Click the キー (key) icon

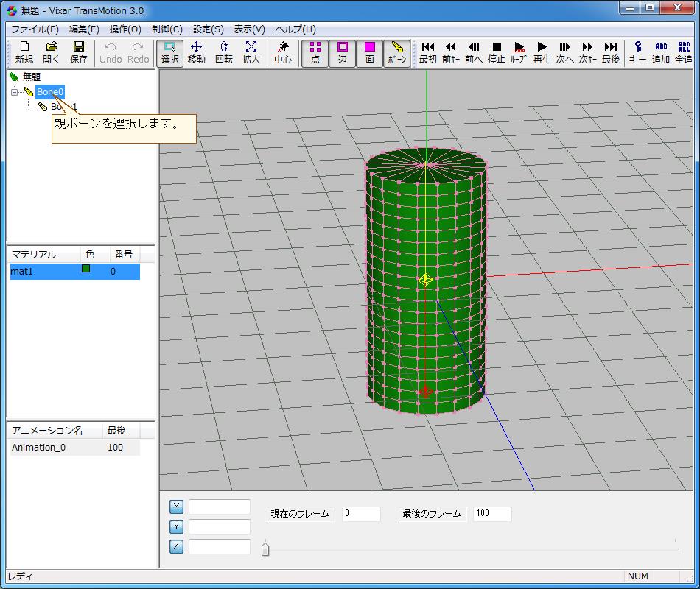pyautogui.click(x=637, y=53)
